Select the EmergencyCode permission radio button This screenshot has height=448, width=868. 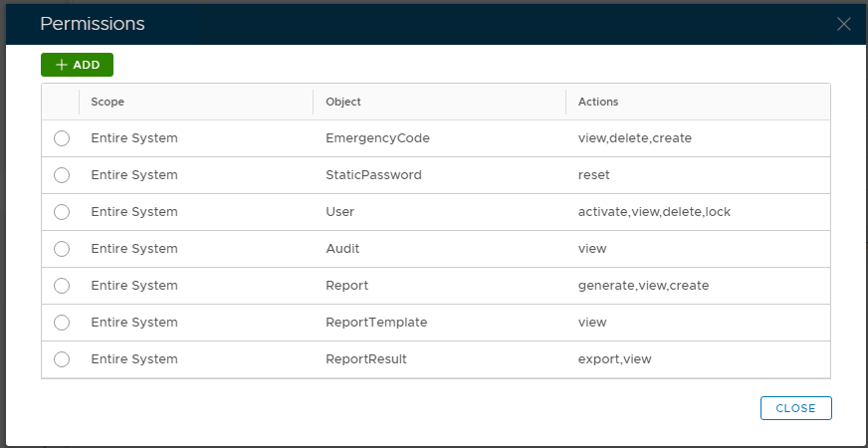pos(62,138)
